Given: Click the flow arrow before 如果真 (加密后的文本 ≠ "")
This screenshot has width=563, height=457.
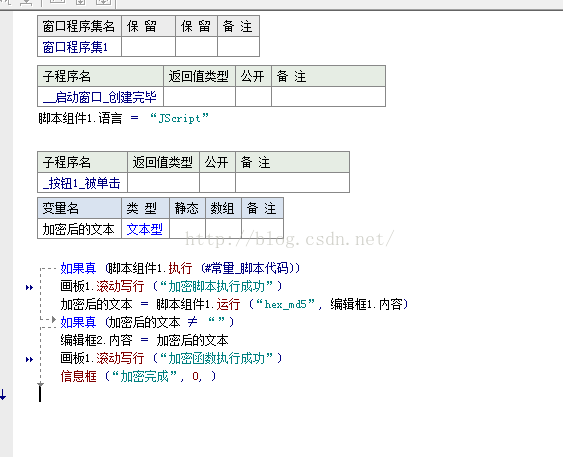Looking at the screenshot, I should (x=54, y=319).
